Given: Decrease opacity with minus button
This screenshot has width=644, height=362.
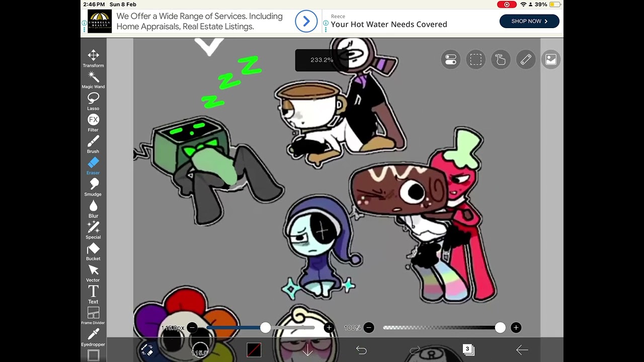Looking at the screenshot, I should tap(369, 328).
